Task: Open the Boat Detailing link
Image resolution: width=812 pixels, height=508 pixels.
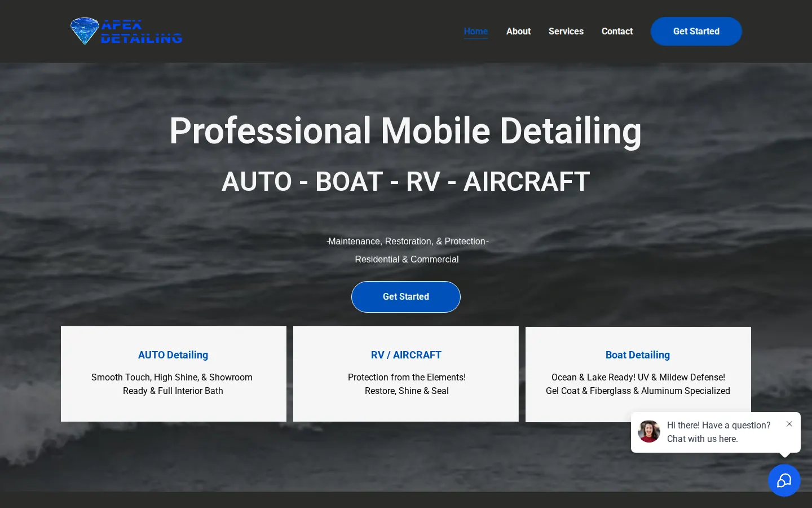Action: pos(638,355)
